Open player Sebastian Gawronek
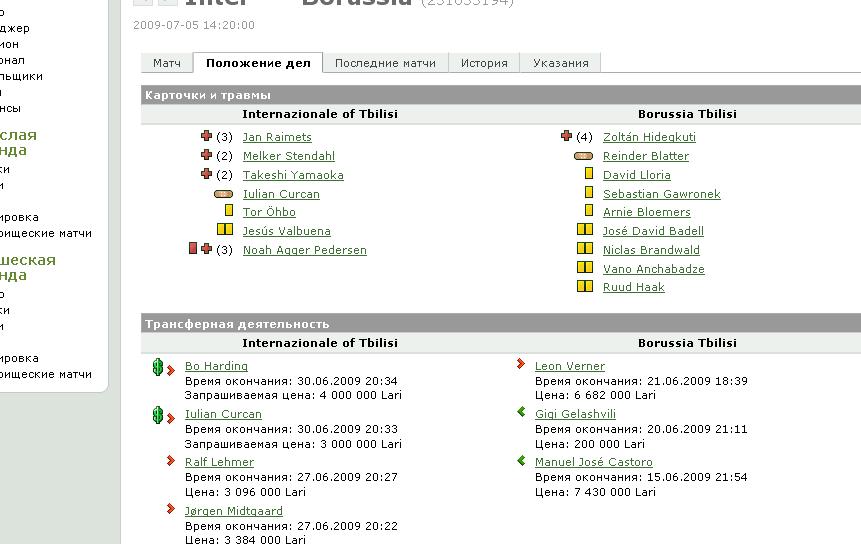The width and height of the screenshot is (861, 544). point(662,194)
